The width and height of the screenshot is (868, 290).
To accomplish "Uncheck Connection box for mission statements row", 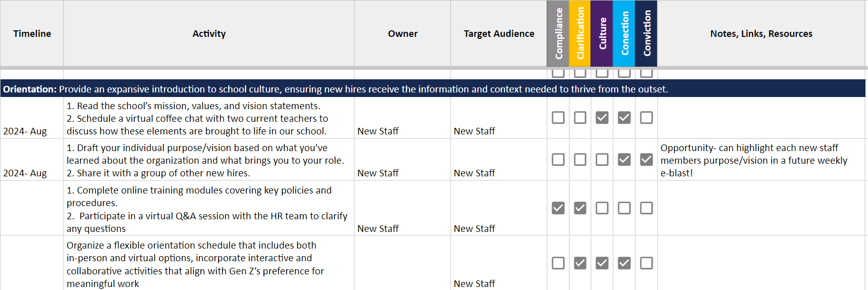I will pos(624,118).
